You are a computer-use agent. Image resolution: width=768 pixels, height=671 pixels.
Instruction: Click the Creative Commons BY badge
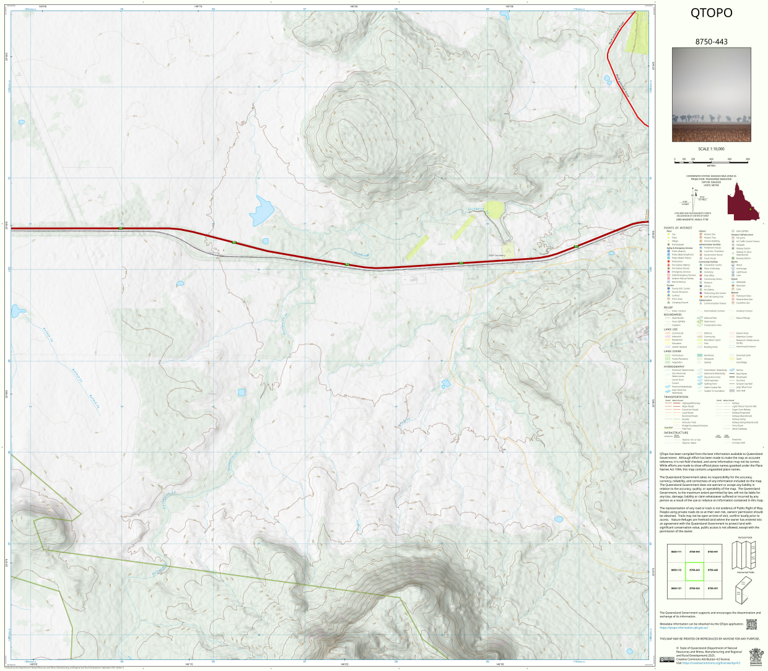pos(666,660)
